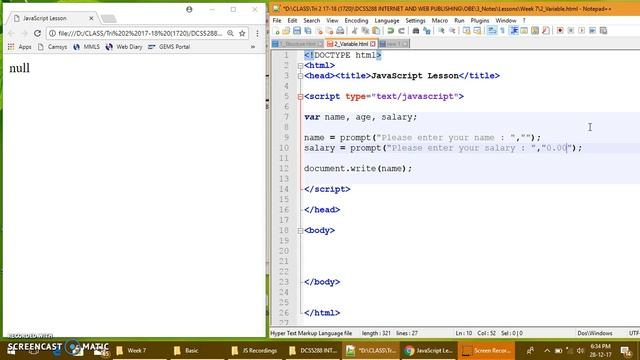Open the Run menu

(x=459, y=20)
